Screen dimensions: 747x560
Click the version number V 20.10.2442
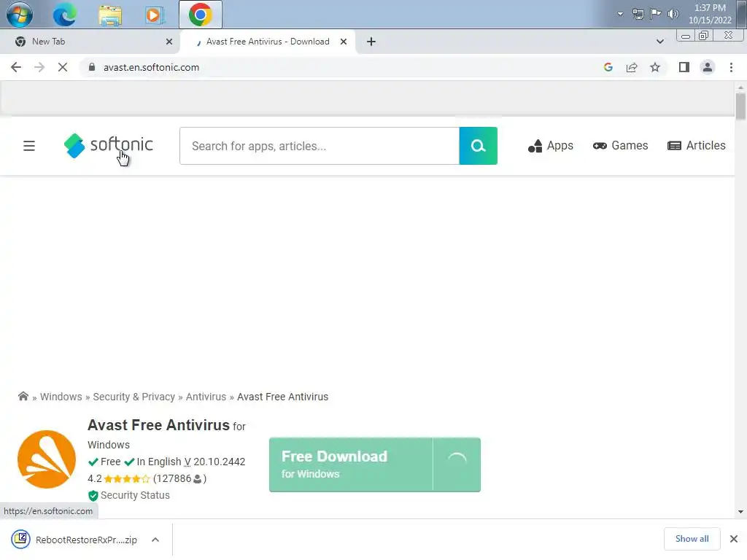pyautogui.click(x=214, y=462)
